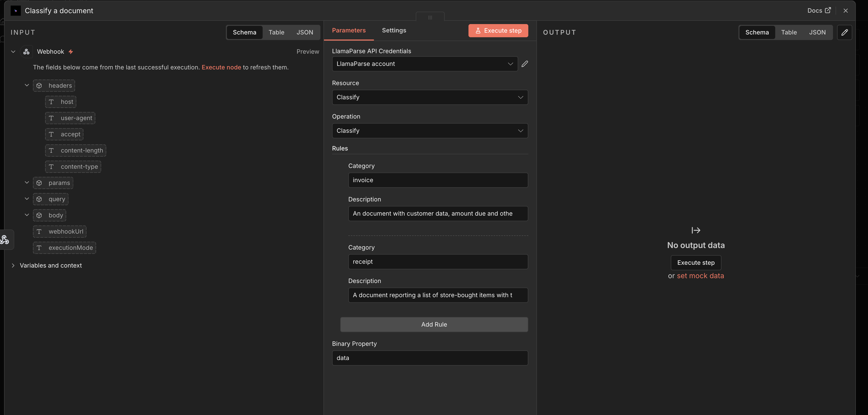This screenshot has height=415, width=868.
Task: Click the Docs external link icon
Action: point(828,10)
